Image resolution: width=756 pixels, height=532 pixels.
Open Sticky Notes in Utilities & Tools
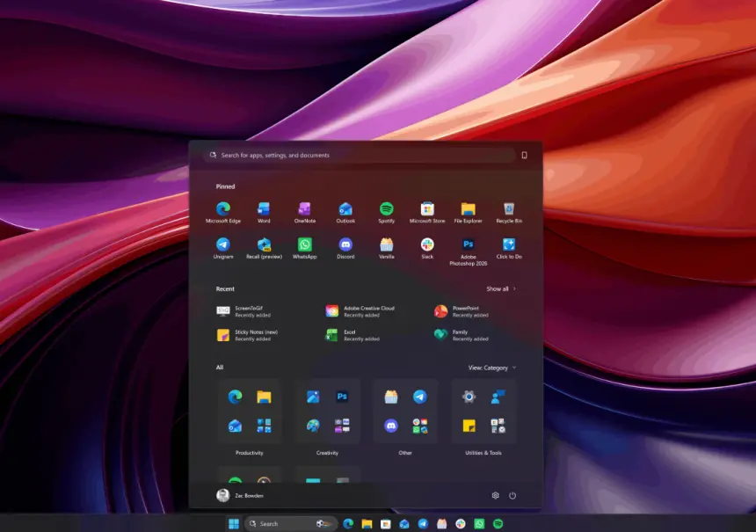coord(469,426)
